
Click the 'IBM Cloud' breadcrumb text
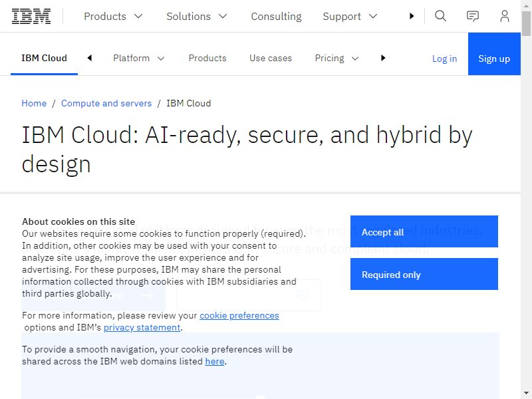[189, 103]
